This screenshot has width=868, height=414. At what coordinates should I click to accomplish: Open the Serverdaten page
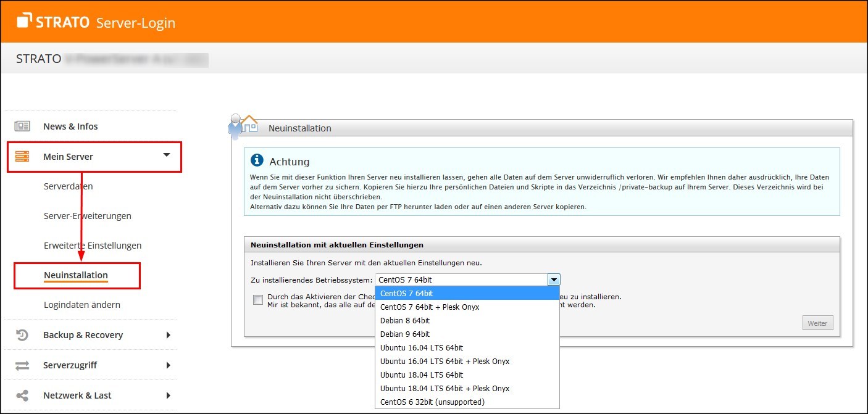pos(69,186)
